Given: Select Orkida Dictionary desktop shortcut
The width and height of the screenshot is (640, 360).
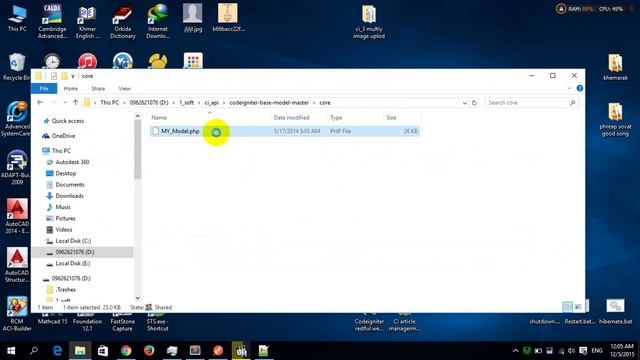Looking at the screenshot, I should click(122, 21).
